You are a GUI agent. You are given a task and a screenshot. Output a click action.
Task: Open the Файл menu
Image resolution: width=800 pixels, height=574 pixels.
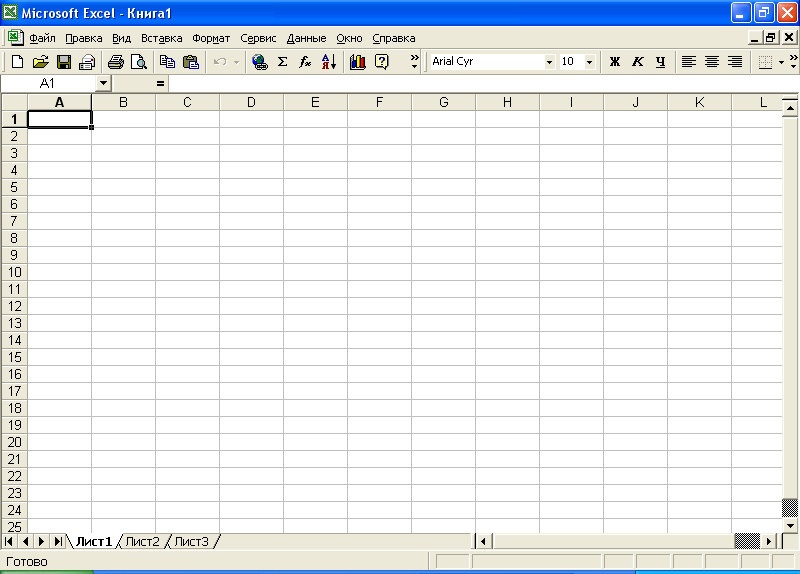tap(42, 38)
